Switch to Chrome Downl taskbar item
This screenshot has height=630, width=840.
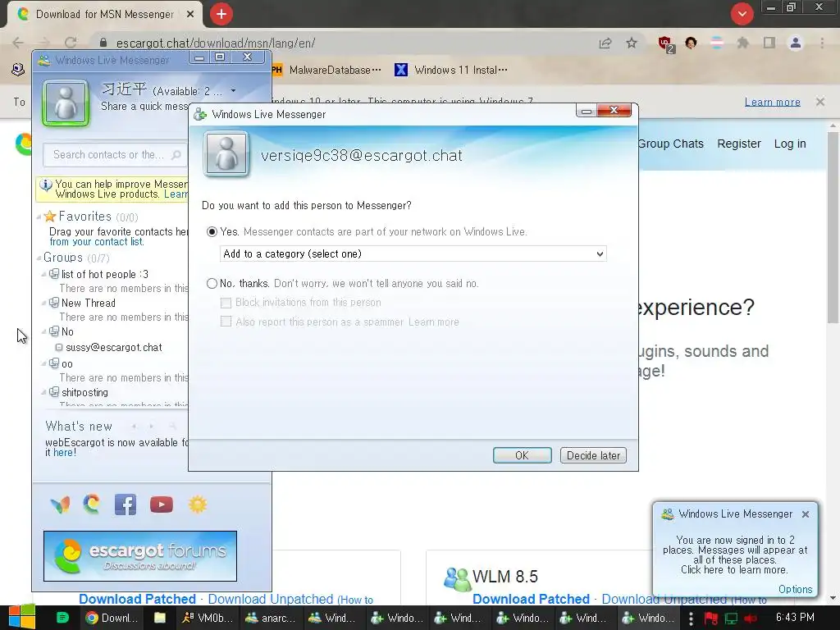pyautogui.click(x=112, y=619)
